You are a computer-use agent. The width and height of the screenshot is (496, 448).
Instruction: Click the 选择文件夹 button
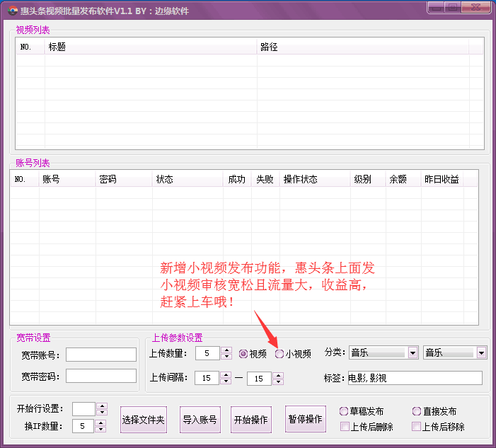tap(144, 420)
